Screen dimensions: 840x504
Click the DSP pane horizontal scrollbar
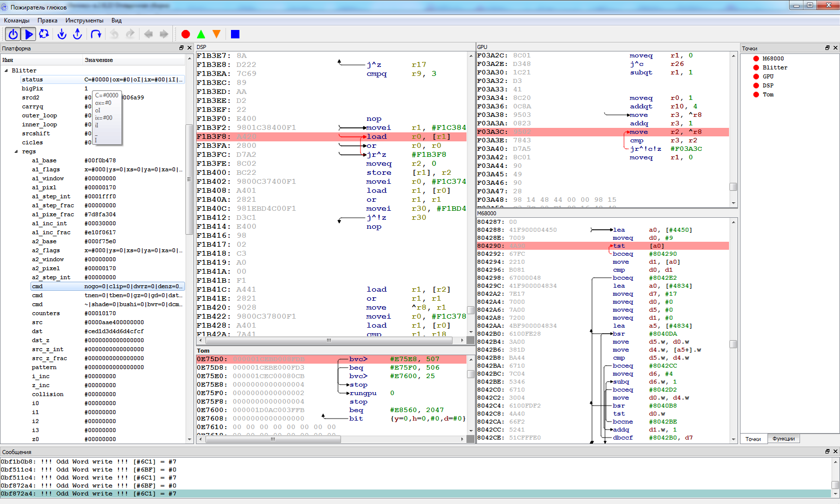coord(328,340)
